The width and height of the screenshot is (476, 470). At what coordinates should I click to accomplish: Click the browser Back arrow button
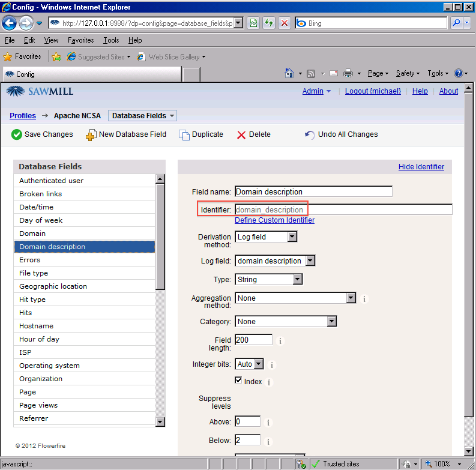click(10, 23)
